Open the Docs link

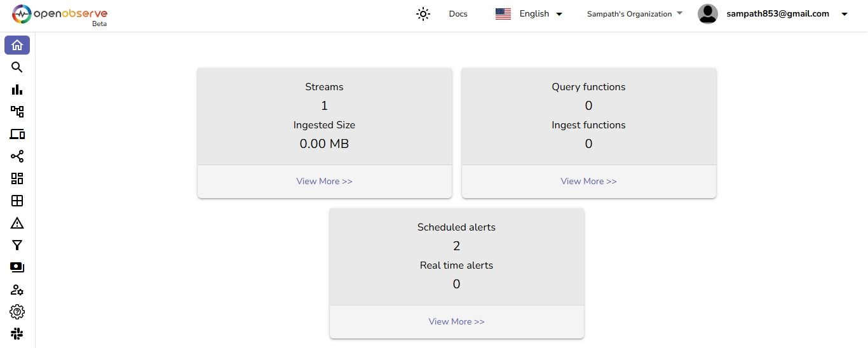[458, 14]
